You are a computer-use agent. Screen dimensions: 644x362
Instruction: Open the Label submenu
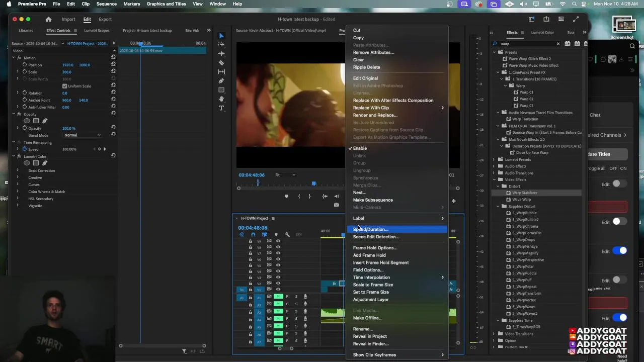tap(397, 218)
